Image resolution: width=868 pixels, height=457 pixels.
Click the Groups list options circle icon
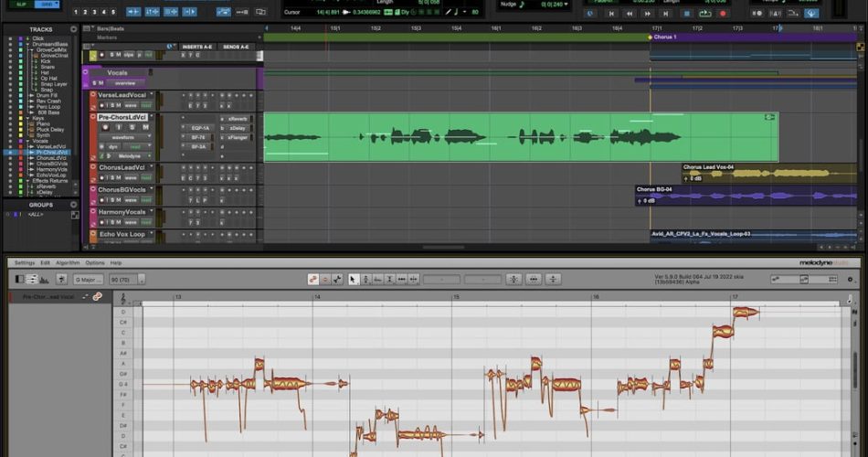pyautogui.click(x=74, y=205)
